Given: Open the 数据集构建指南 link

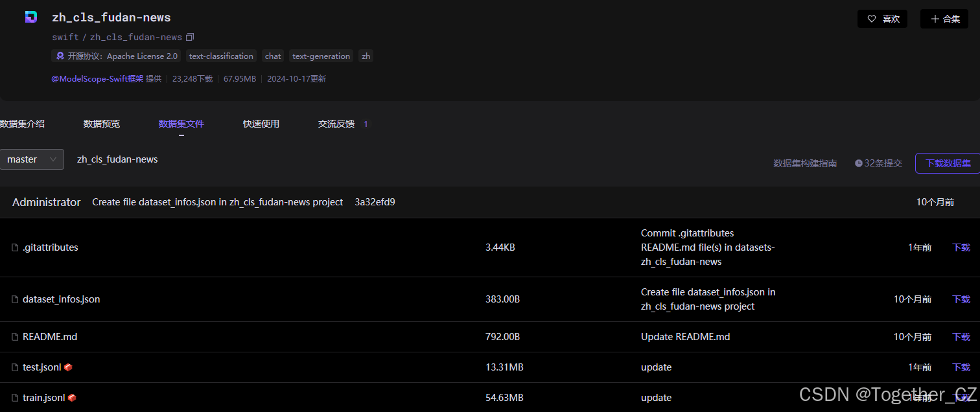Looking at the screenshot, I should tap(805, 163).
